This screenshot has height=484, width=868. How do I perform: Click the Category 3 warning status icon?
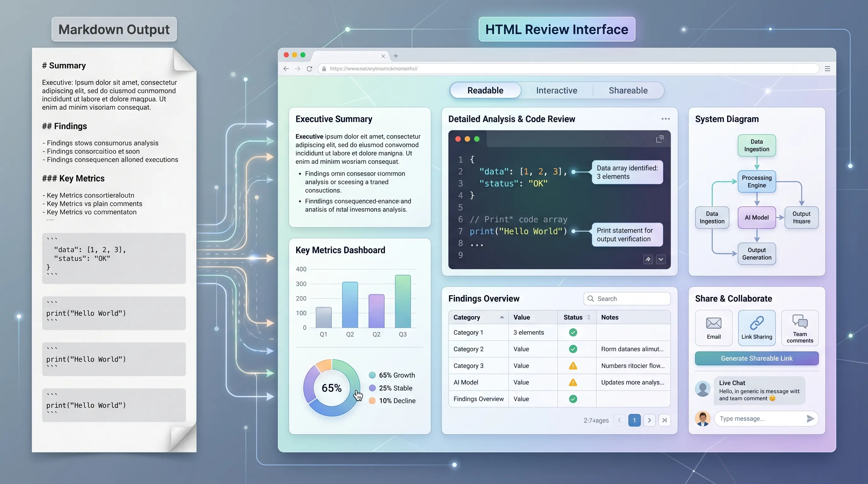pyautogui.click(x=573, y=366)
